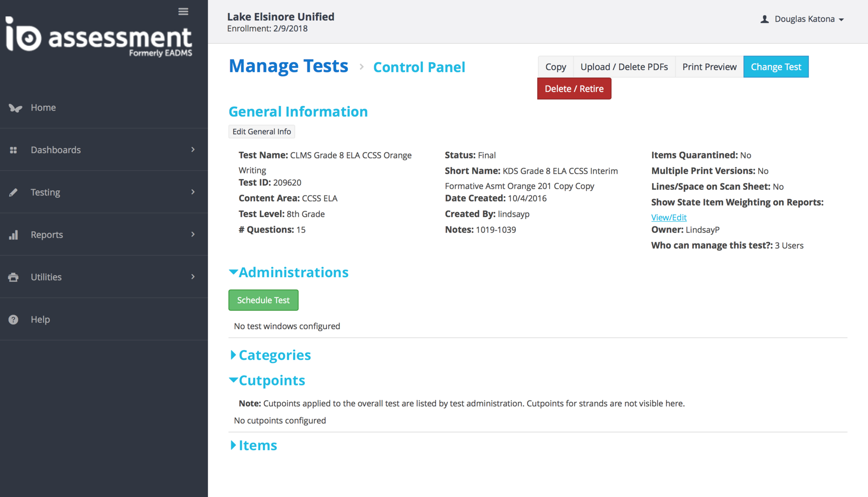868x497 pixels.
Task: Open the Utilities sidebar menu
Action: (x=46, y=277)
